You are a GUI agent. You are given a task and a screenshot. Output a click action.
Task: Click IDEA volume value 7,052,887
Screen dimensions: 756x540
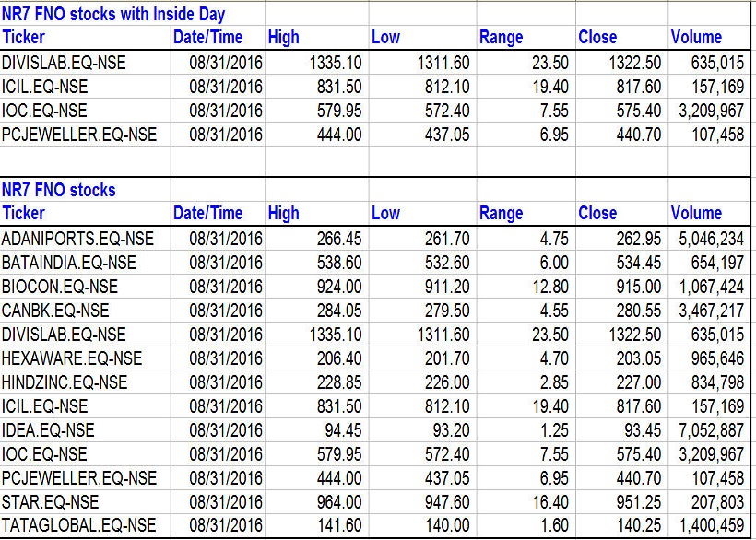pyautogui.click(x=711, y=430)
